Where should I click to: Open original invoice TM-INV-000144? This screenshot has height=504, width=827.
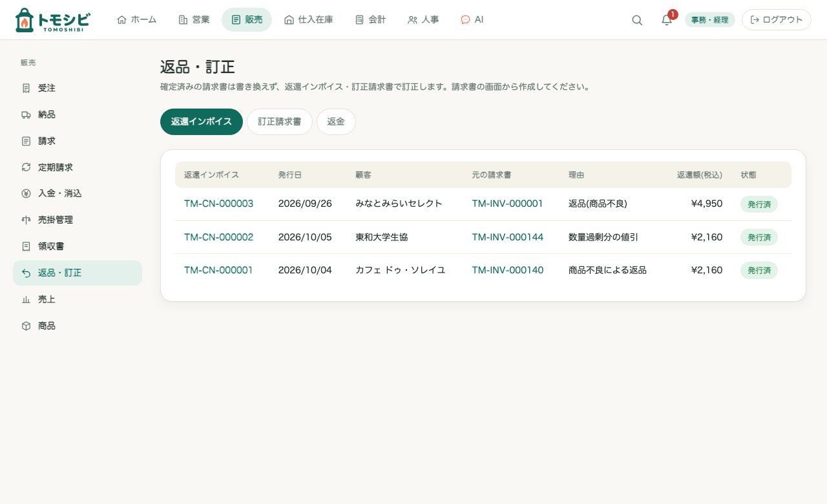(507, 237)
